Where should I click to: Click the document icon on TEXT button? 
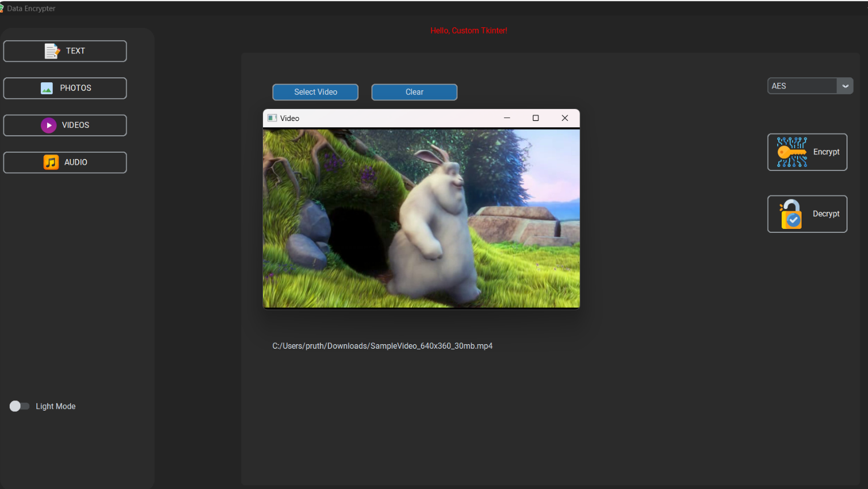[x=52, y=51]
